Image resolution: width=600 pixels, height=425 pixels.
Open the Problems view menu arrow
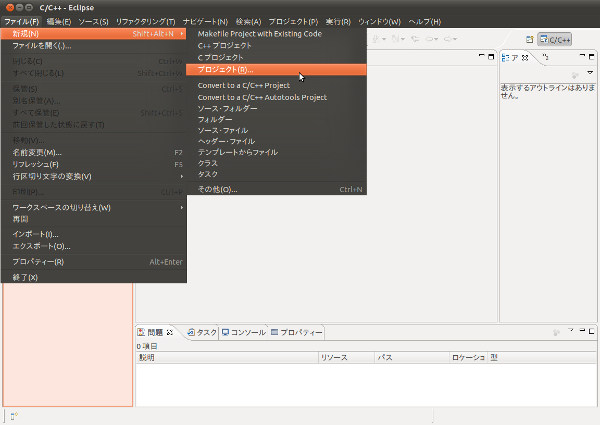click(571, 330)
